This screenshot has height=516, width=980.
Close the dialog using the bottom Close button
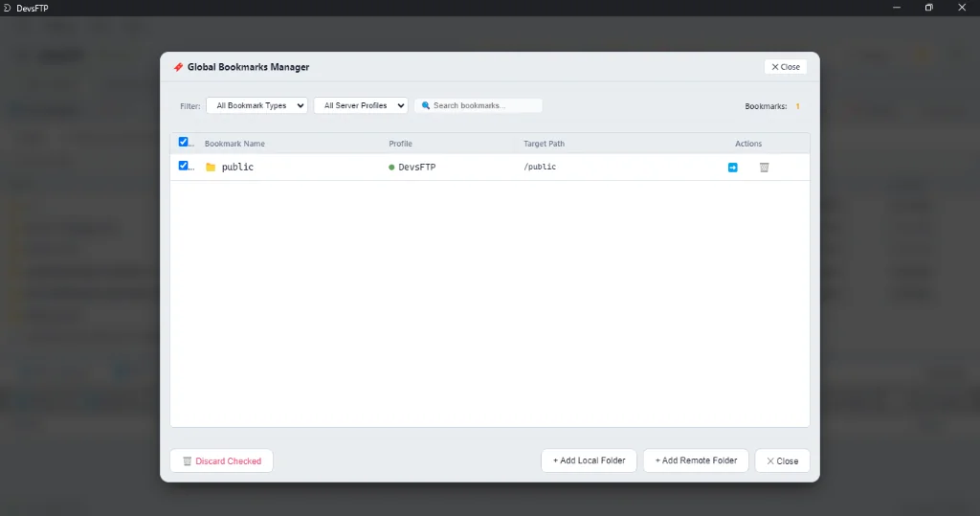[x=783, y=461]
